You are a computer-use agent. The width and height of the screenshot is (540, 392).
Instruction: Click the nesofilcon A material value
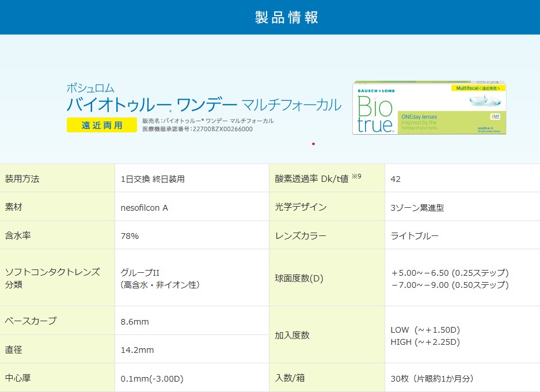[144, 208]
